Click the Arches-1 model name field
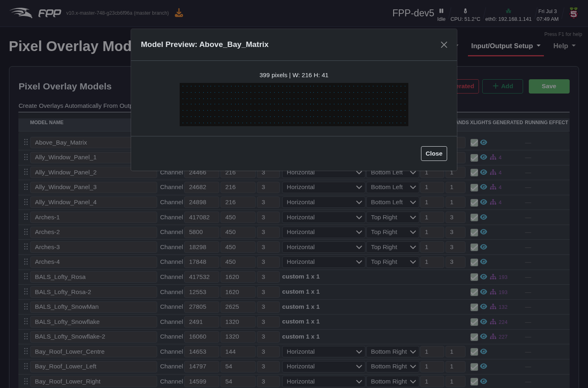The width and height of the screenshot is (588, 388). click(94, 217)
